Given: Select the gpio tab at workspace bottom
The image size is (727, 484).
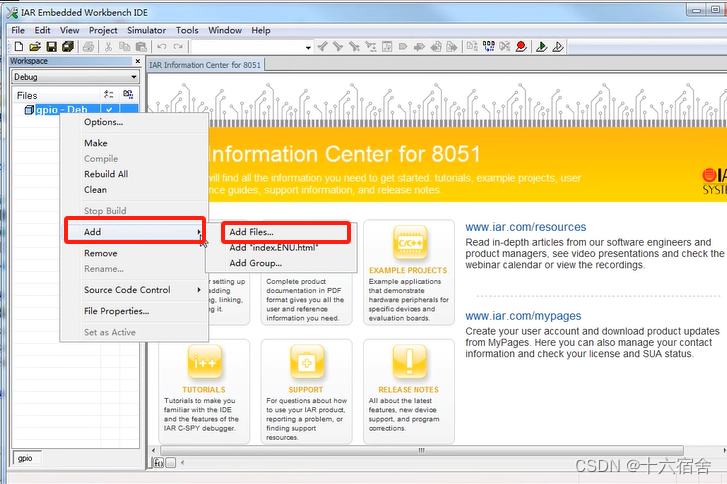Looking at the screenshot, I should 26,458.
